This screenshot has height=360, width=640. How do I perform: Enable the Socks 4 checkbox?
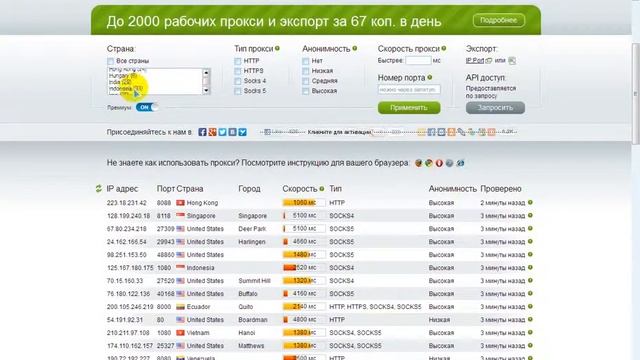pyautogui.click(x=238, y=81)
